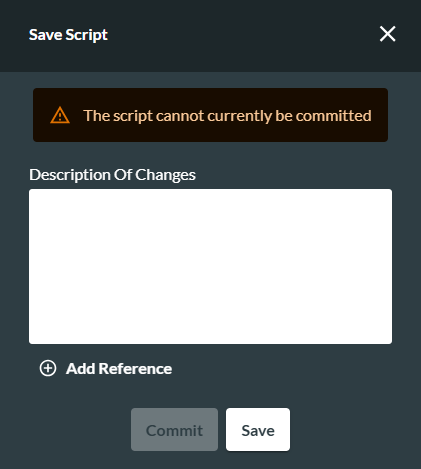Click the greyed-out Commit button
This screenshot has width=421, height=469.
tap(174, 430)
